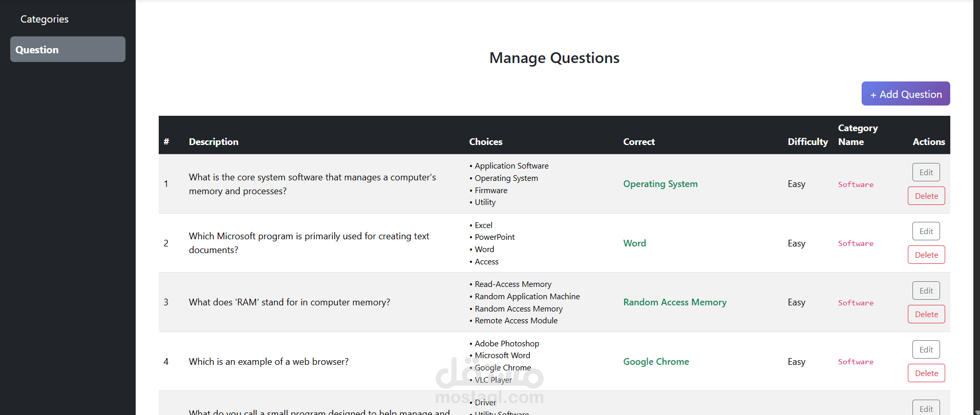980x415 pixels.
Task: Click the web browser example question text
Action: pos(269,362)
